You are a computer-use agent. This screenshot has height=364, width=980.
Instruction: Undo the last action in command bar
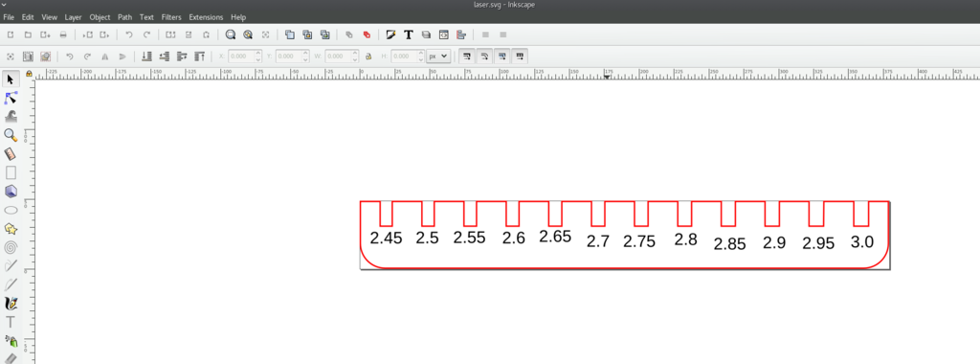[x=129, y=35]
